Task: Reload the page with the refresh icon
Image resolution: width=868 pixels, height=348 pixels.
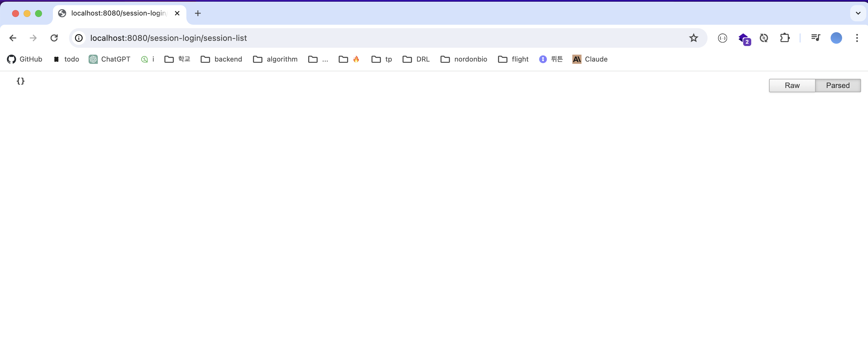Action: coord(54,38)
